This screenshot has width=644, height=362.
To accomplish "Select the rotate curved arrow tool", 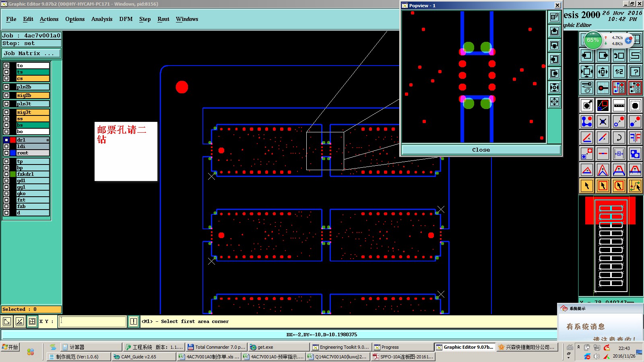I will point(619,138).
